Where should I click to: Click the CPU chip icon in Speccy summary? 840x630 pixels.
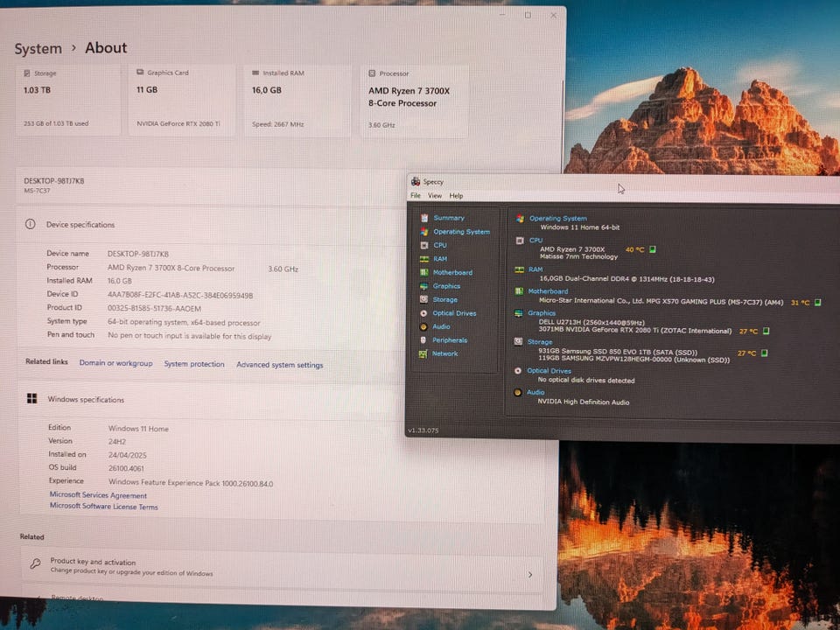pos(520,241)
